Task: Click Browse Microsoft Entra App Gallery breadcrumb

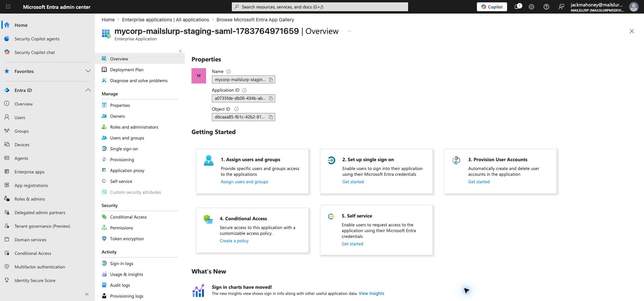Action: click(x=255, y=20)
